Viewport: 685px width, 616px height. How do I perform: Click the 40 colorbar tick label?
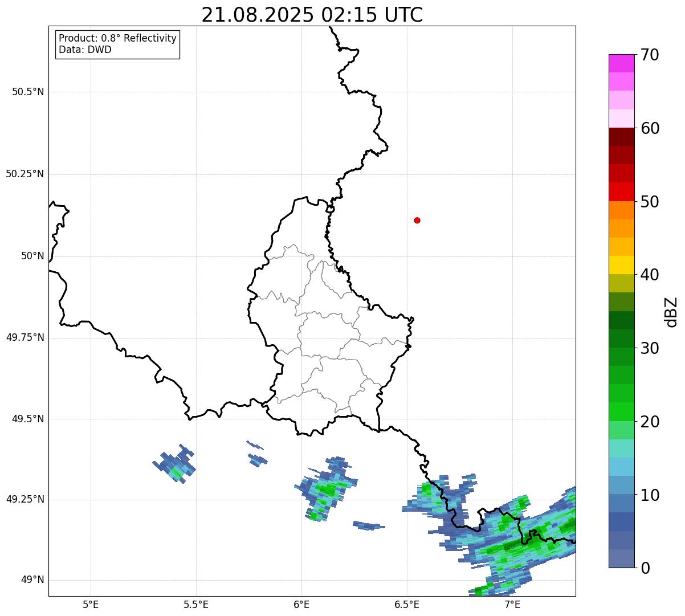coord(650,275)
